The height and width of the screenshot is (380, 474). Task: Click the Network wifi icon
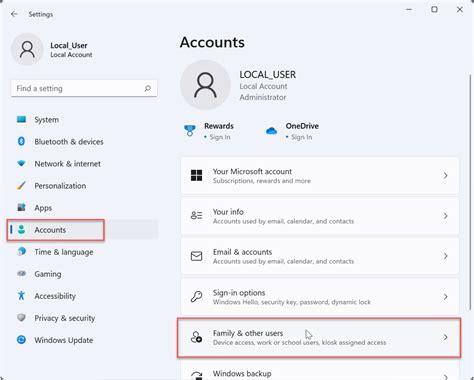click(21, 163)
